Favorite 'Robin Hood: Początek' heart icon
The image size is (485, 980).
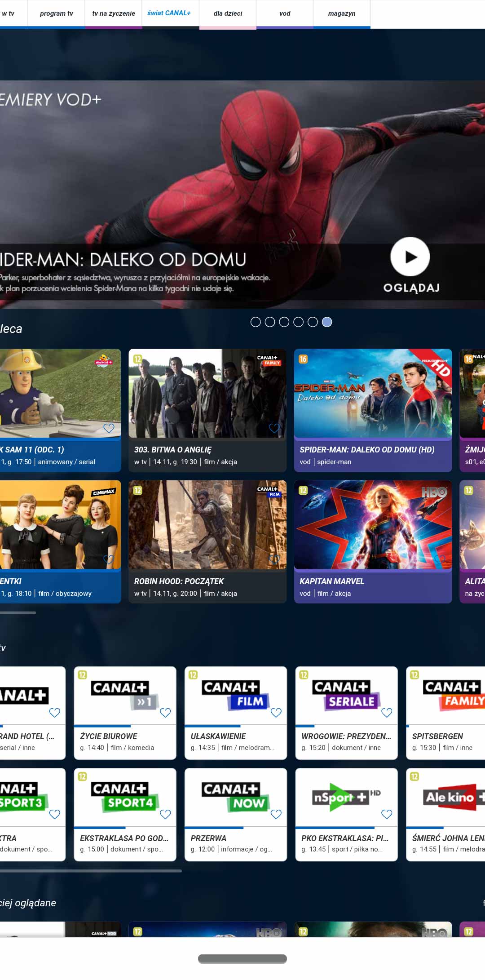274,559
